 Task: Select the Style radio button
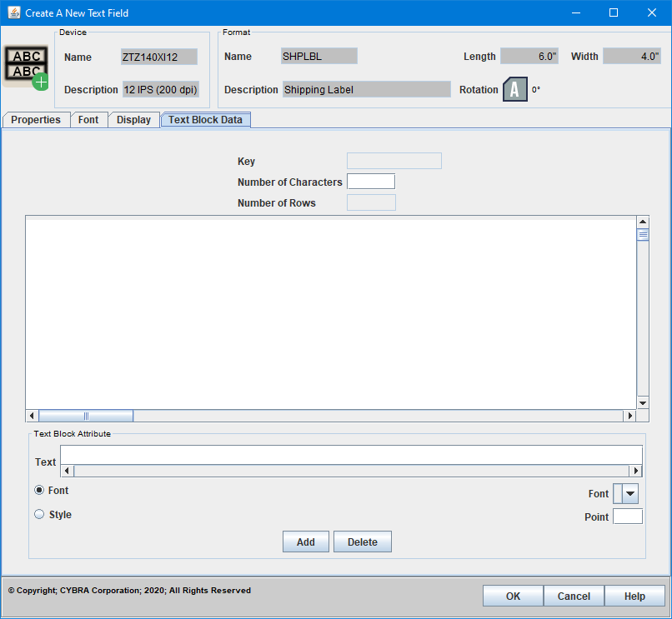(39, 515)
